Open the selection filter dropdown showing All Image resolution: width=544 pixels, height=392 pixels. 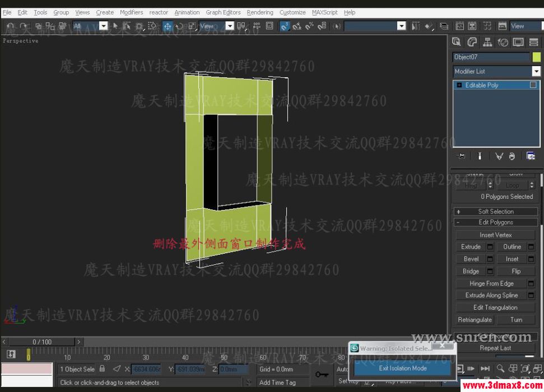(x=103, y=25)
